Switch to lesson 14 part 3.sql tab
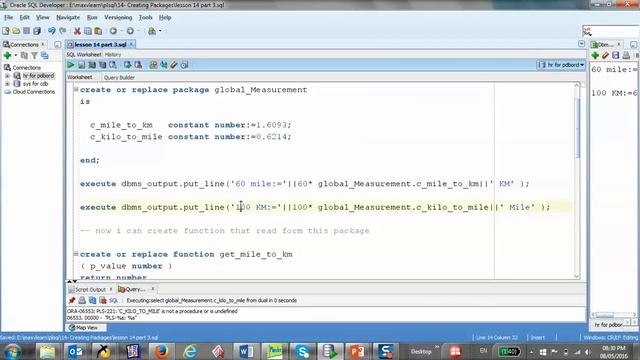The width and height of the screenshot is (640, 360). (100, 44)
